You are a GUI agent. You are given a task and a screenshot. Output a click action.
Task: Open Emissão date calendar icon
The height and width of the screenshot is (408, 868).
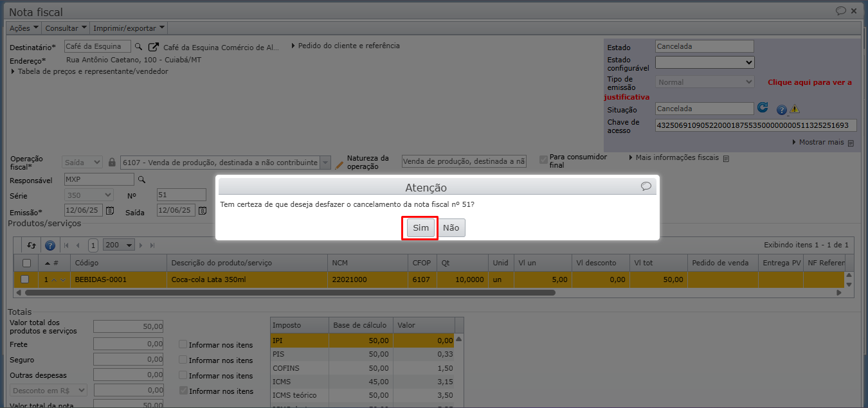(110, 210)
